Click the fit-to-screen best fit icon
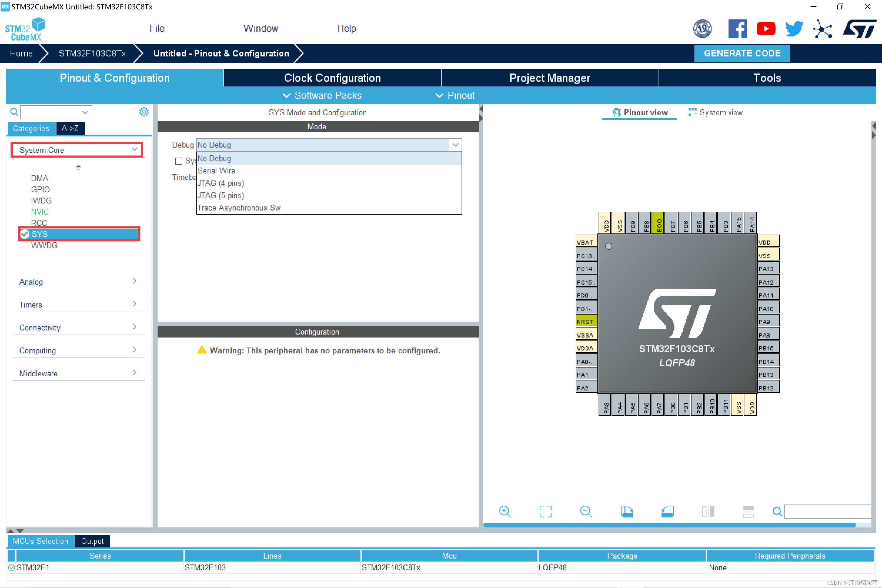 click(x=545, y=512)
